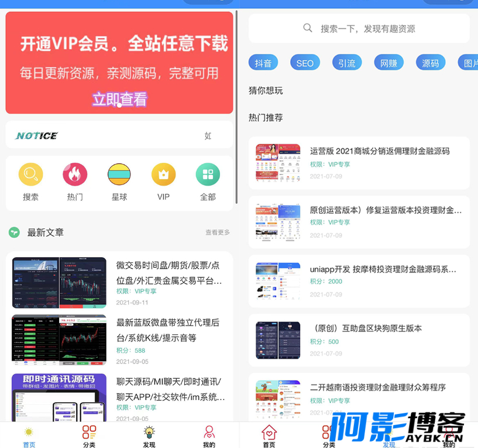Click the 抖音 tag chip
Screen dimensions: 478x448
click(x=263, y=63)
